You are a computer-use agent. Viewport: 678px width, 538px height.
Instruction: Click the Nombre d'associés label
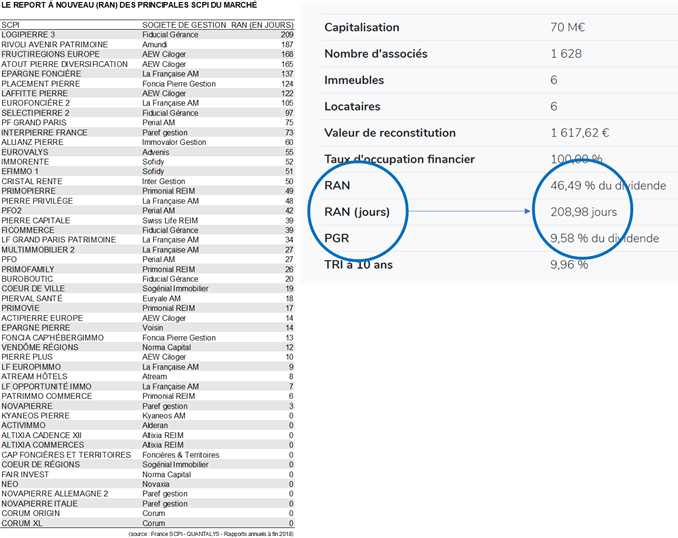[376, 54]
